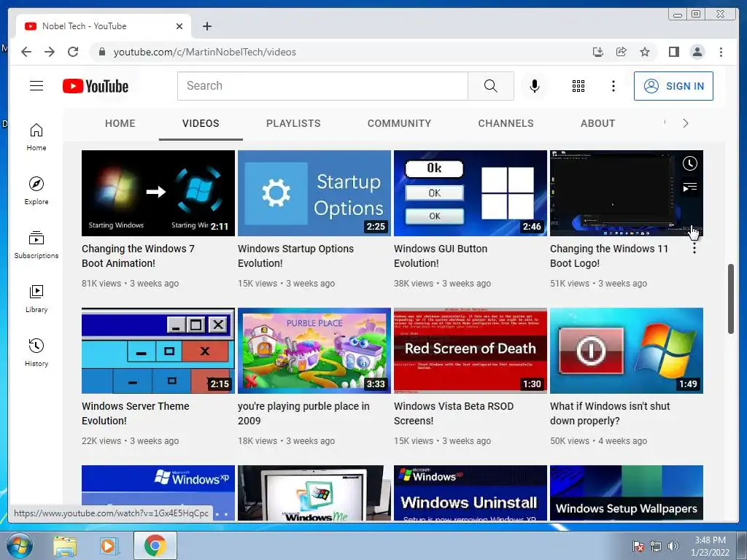Open the YouTube hamburger guide menu
The width and height of the screenshot is (747, 560).
[x=36, y=86]
